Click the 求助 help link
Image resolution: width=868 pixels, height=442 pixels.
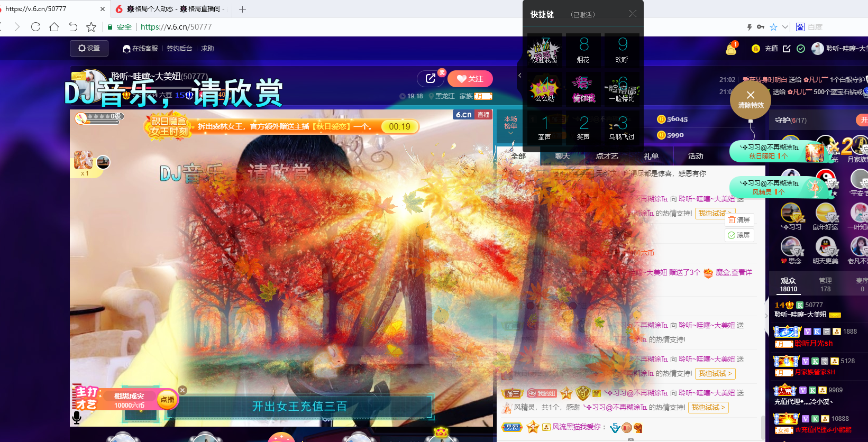[207, 48]
